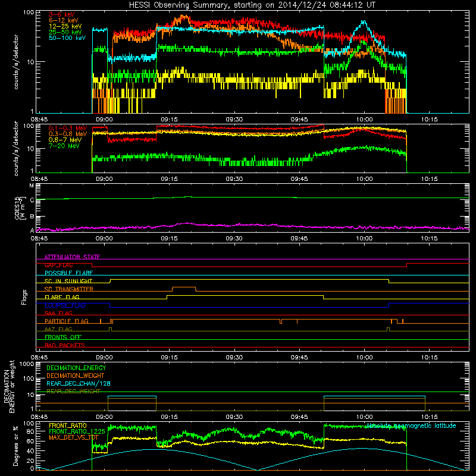Click the AAZ_FLAG label

tap(58, 329)
